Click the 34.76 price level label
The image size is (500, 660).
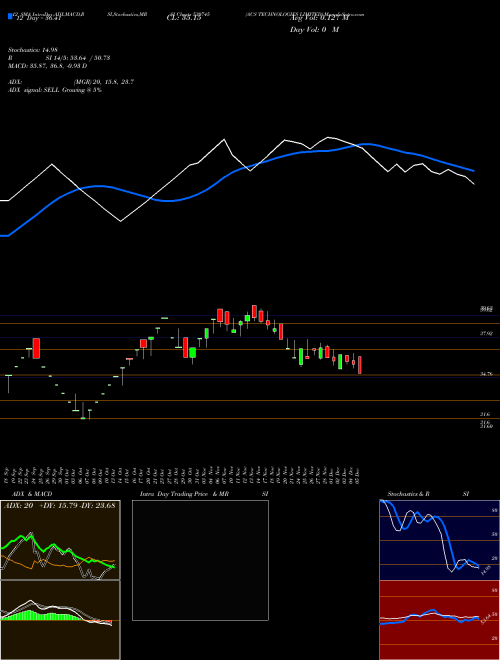pyautogui.click(x=487, y=374)
